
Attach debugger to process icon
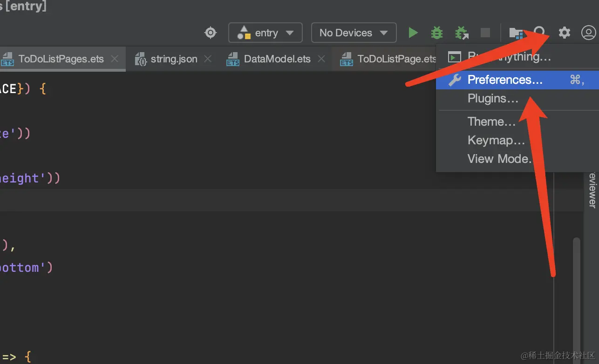click(462, 33)
